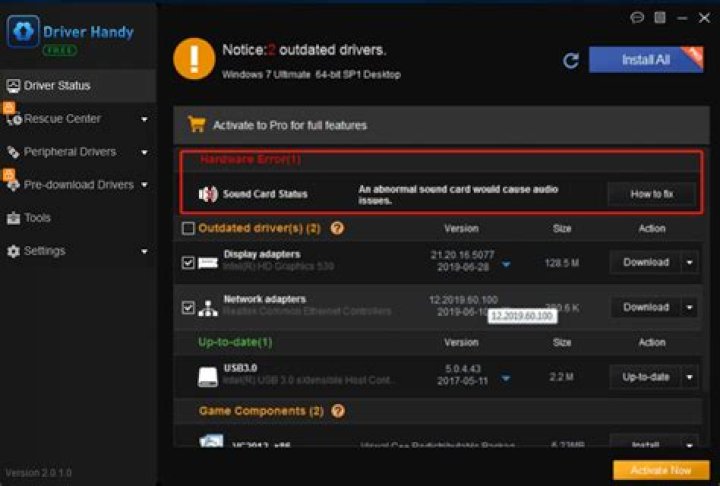Click the Up-to-date button for USB3.0
720x486 pixels.
coord(646,377)
